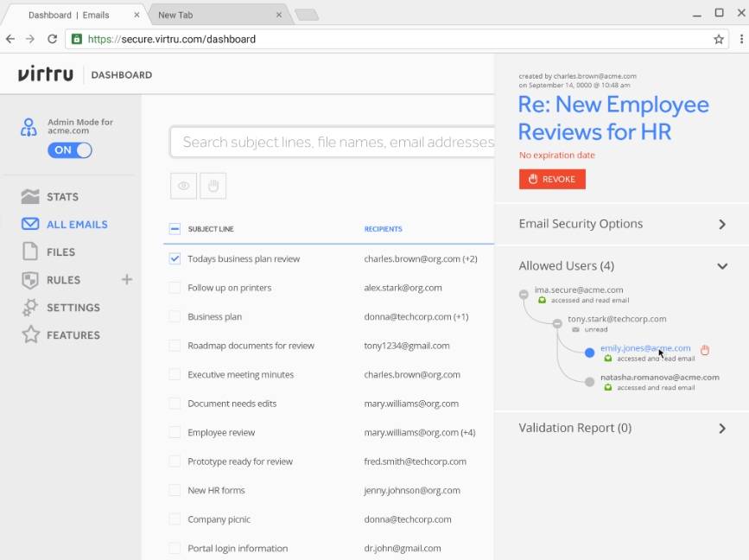Screen dimensions: 749x560
Task: Click the browser forward arrow
Action: 30,39
